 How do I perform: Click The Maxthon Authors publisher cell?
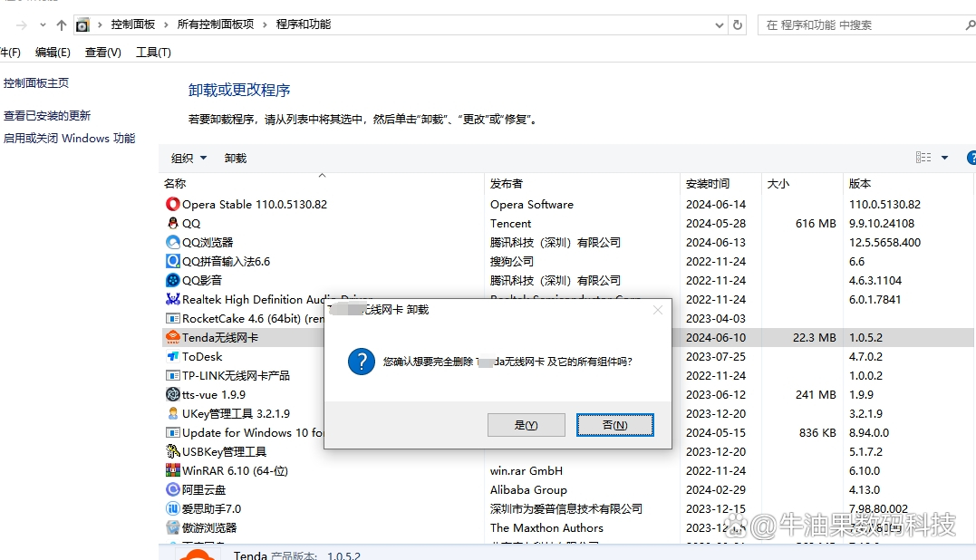coord(546,527)
